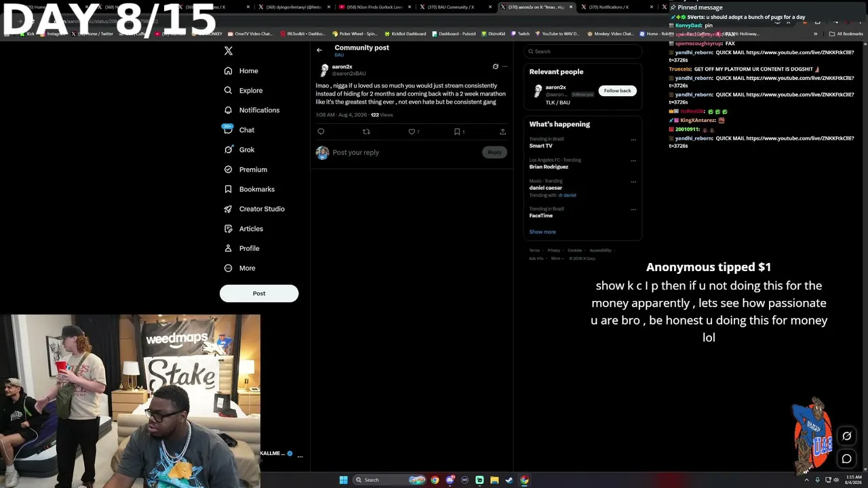Open Grok from the sidebar
The height and width of the screenshot is (488, 868).
(x=239, y=150)
